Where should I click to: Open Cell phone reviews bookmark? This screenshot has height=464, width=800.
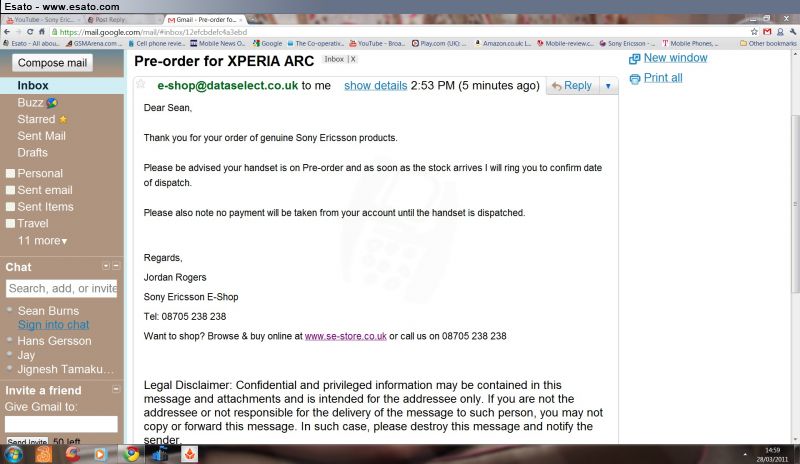(x=157, y=43)
